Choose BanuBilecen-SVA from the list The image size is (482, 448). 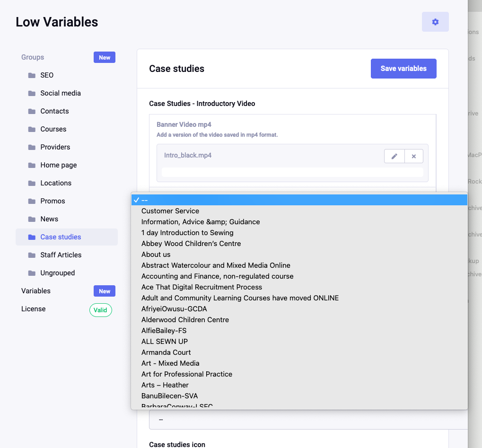[299, 396]
